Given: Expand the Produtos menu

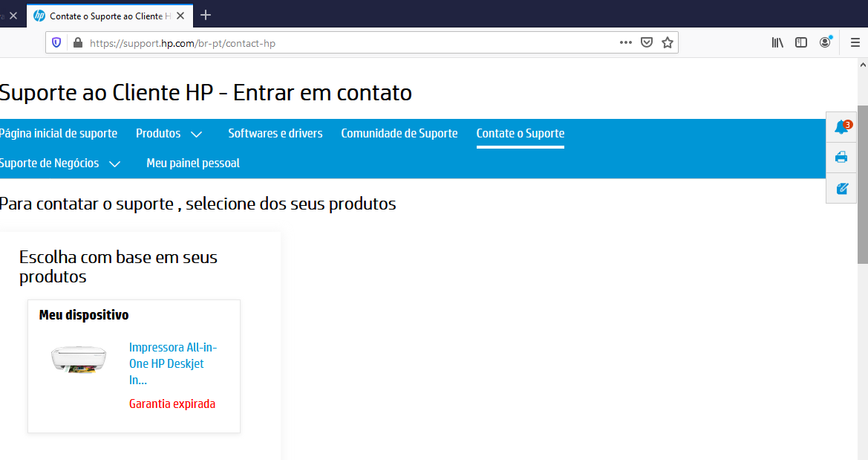Looking at the screenshot, I should (169, 134).
